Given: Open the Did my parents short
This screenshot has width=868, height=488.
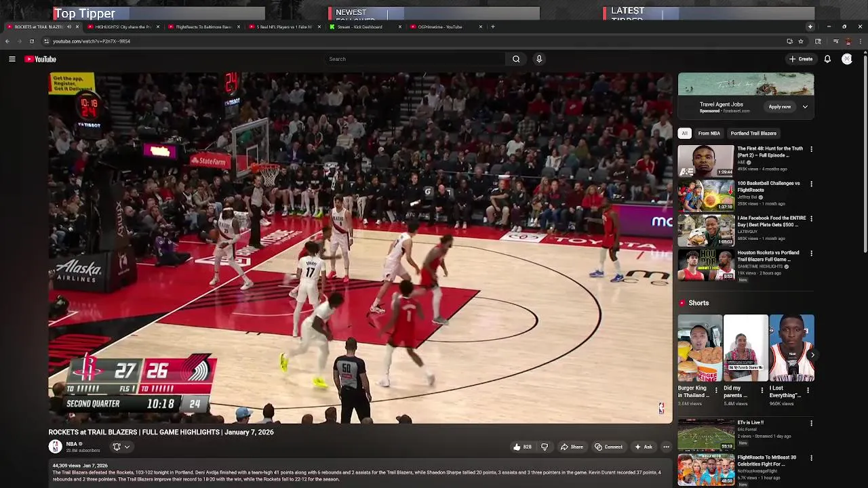Looking at the screenshot, I should 745,348.
